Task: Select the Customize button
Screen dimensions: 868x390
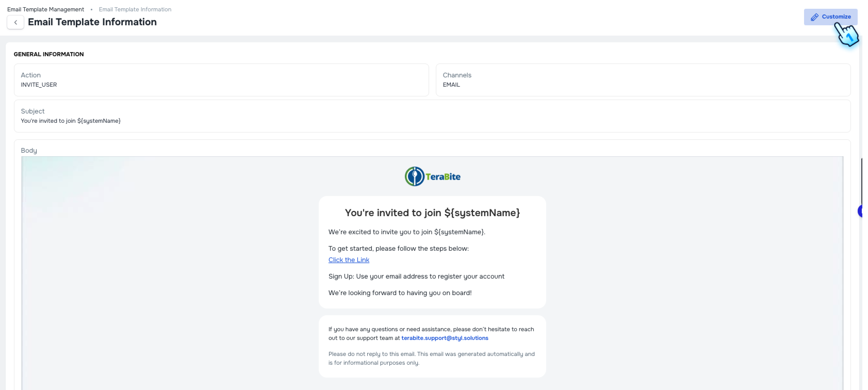Action: click(830, 17)
